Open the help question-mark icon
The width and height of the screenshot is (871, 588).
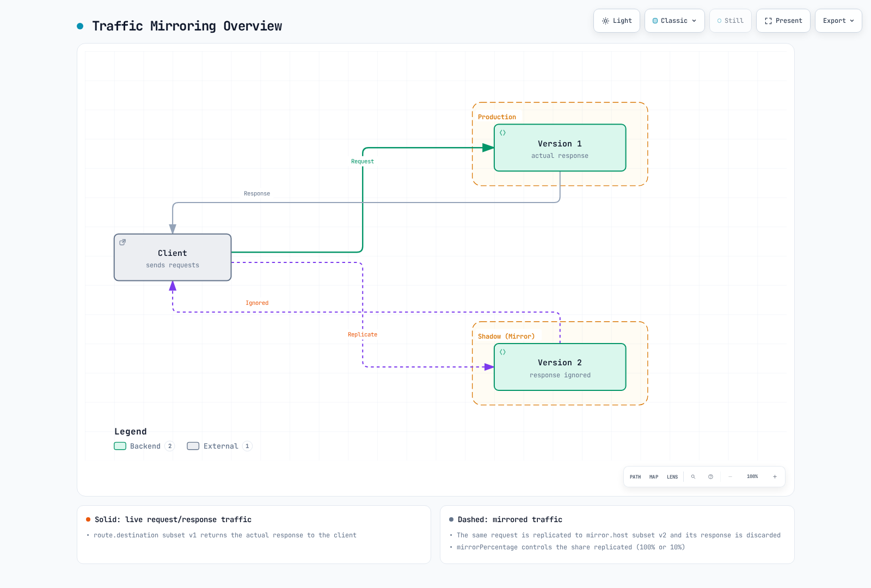tap(710, 477)
